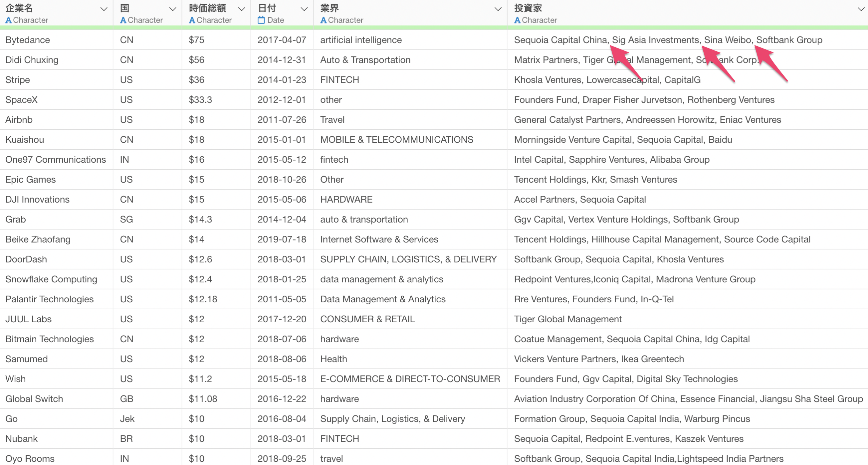Click the Accel Partners, Sequoia Capital cell
This screenshot has width=868, height=465.
[687, 199]
